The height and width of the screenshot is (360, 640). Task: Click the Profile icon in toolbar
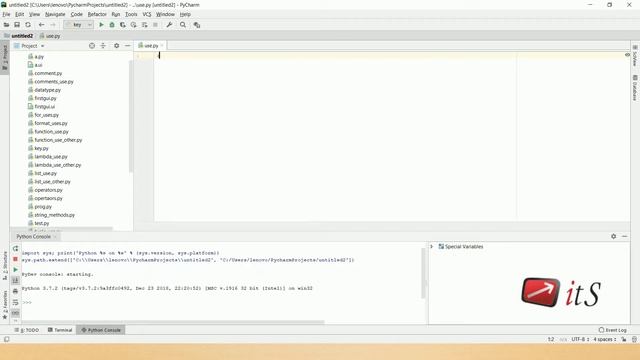tap(133, 25)
